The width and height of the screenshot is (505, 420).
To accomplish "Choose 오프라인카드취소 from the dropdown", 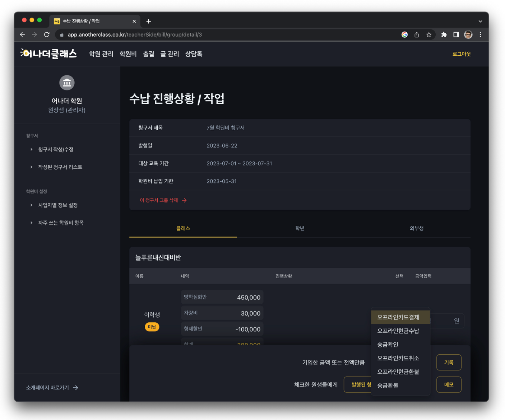I will [400, 358].
